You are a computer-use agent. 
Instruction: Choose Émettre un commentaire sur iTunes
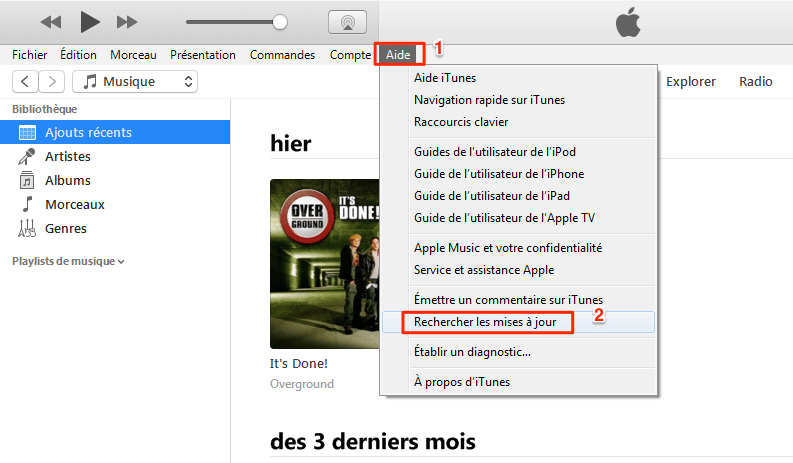pos(518,300)
